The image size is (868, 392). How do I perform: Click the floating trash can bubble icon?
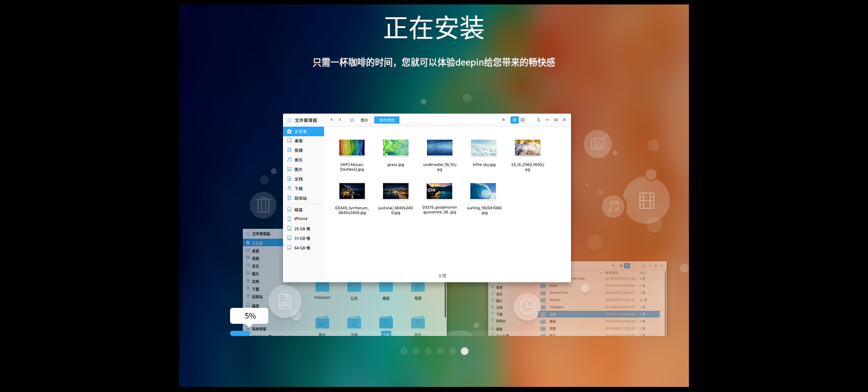pos(263,205)
